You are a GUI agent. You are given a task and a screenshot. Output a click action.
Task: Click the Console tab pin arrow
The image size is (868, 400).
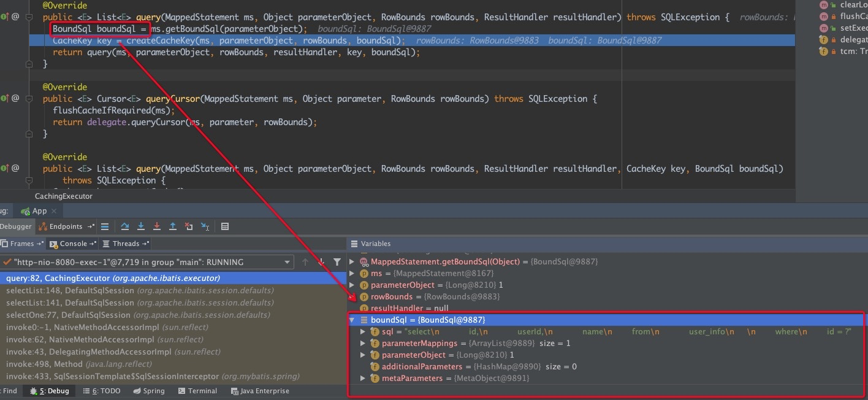tap(93, 244)
